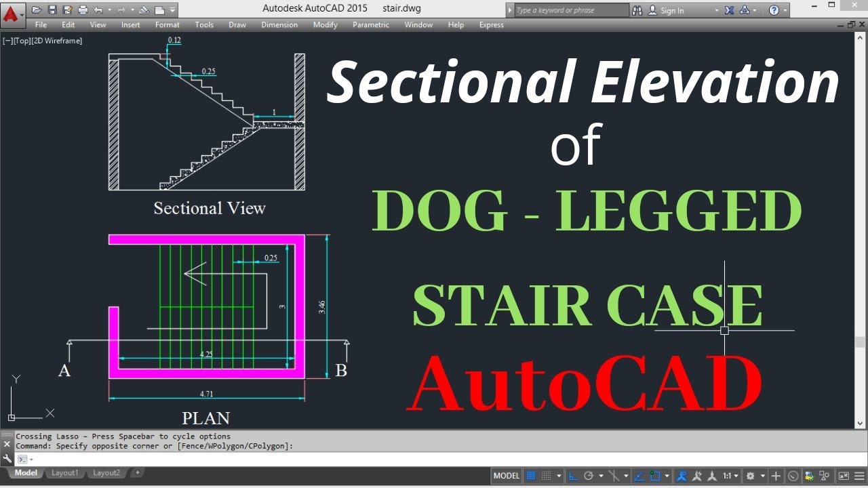Click the keyword search input field
Image resolution: width=868 pixels, height=488 pixels.
tap(571, 10)
